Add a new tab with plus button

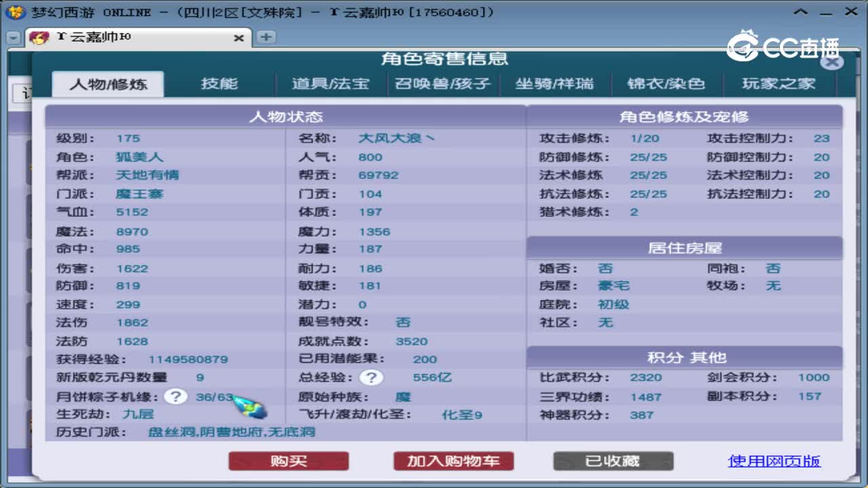(x=266, y=37)
